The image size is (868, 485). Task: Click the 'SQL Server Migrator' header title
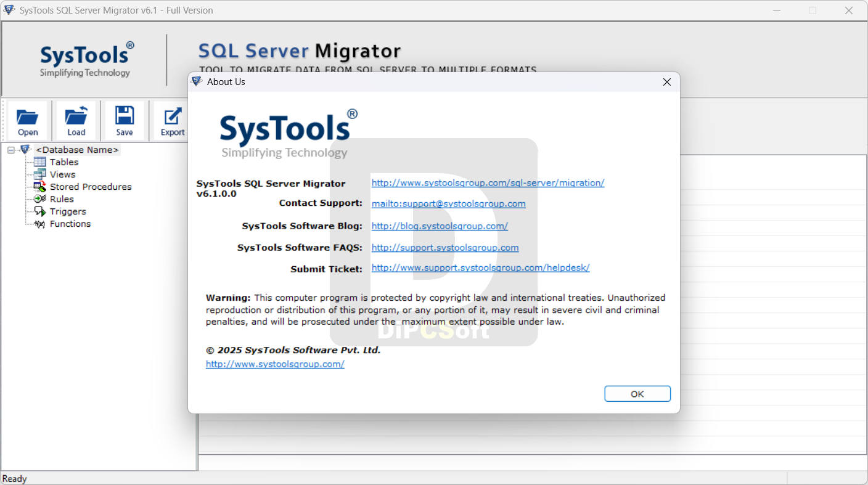tap(300, 51)
